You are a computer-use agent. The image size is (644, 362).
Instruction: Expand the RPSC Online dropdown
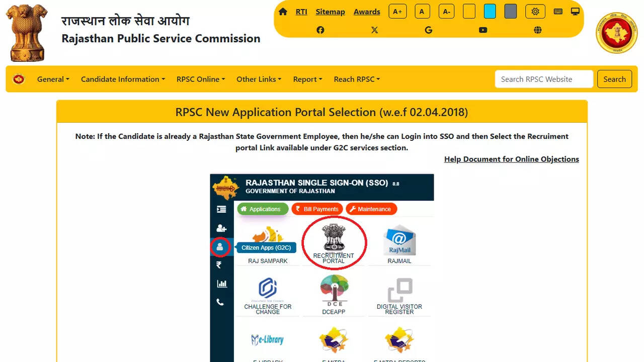(x=201, y=79)
